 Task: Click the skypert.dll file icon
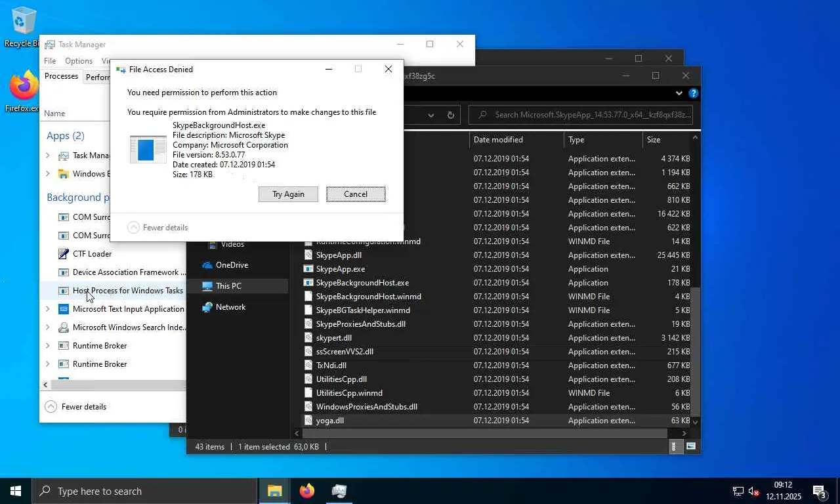(308, 338)
